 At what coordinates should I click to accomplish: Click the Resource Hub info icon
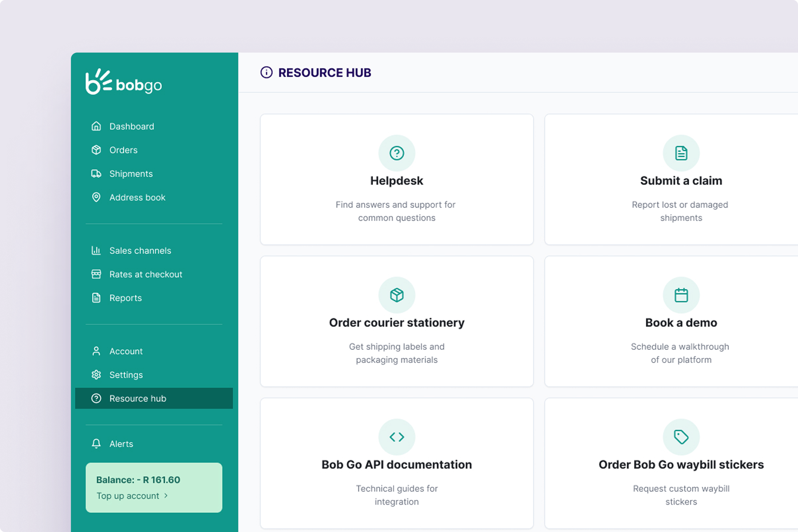266,73
